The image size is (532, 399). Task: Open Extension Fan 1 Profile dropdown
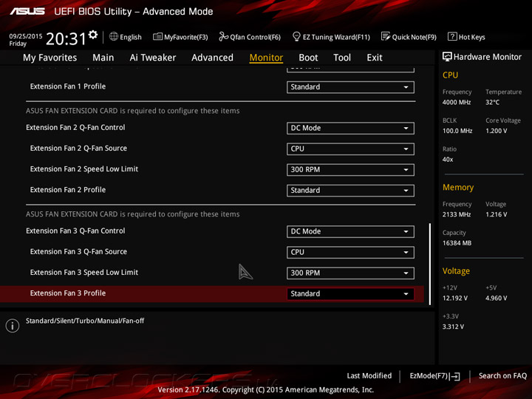350,87
